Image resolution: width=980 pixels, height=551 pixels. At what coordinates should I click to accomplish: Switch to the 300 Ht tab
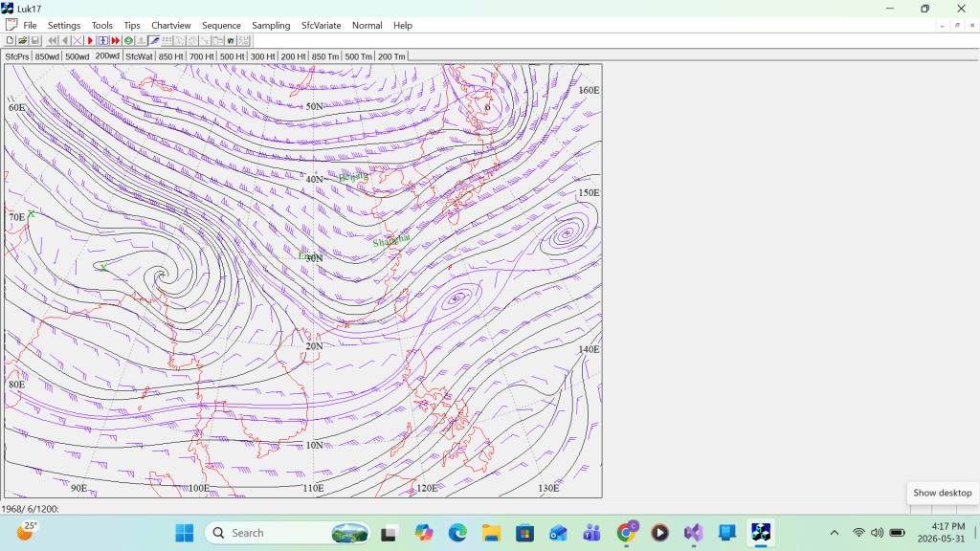pos(262,56)
